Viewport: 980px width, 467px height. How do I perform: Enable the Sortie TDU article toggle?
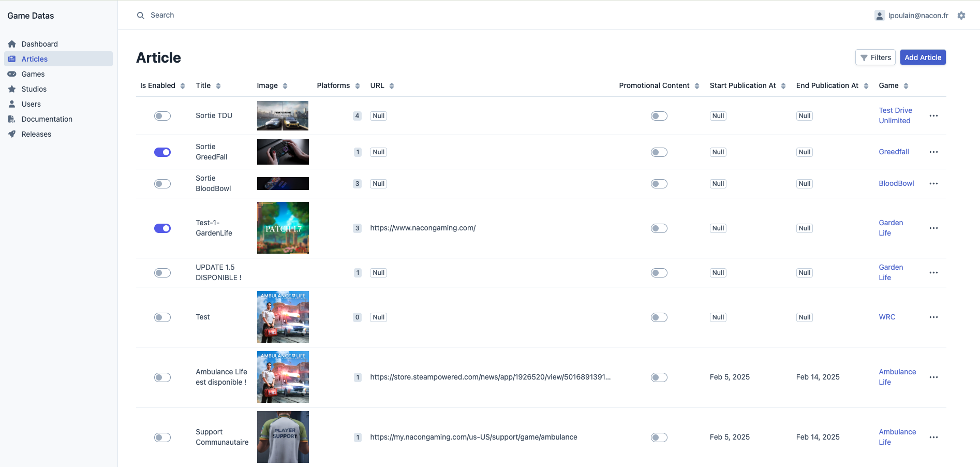tap(162, 116)
